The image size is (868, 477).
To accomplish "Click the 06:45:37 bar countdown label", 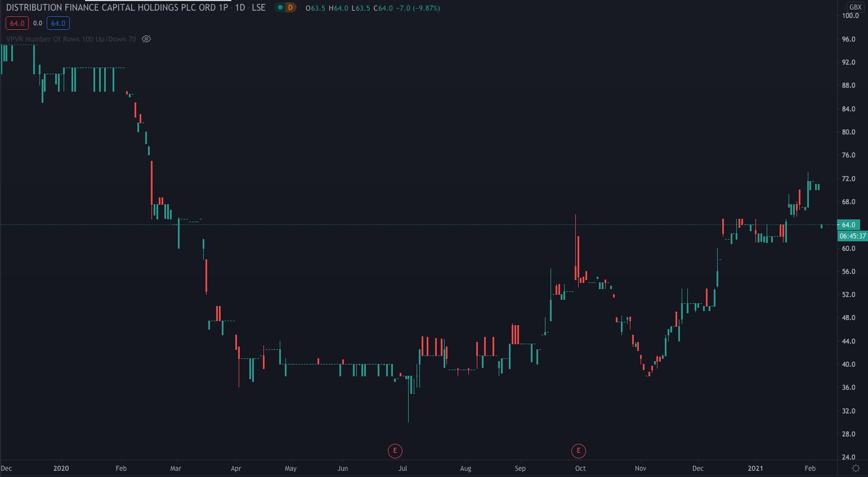I will coord(853,236).
